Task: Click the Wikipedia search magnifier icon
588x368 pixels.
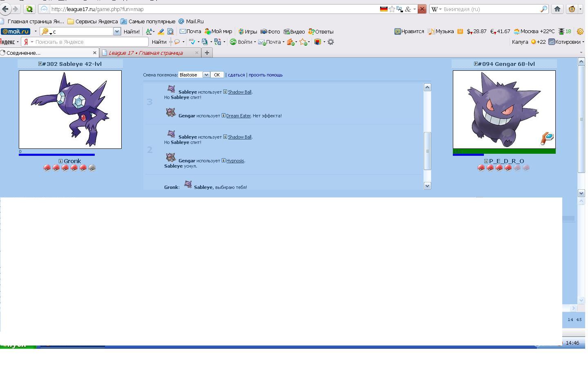Action: pos(544,9)
